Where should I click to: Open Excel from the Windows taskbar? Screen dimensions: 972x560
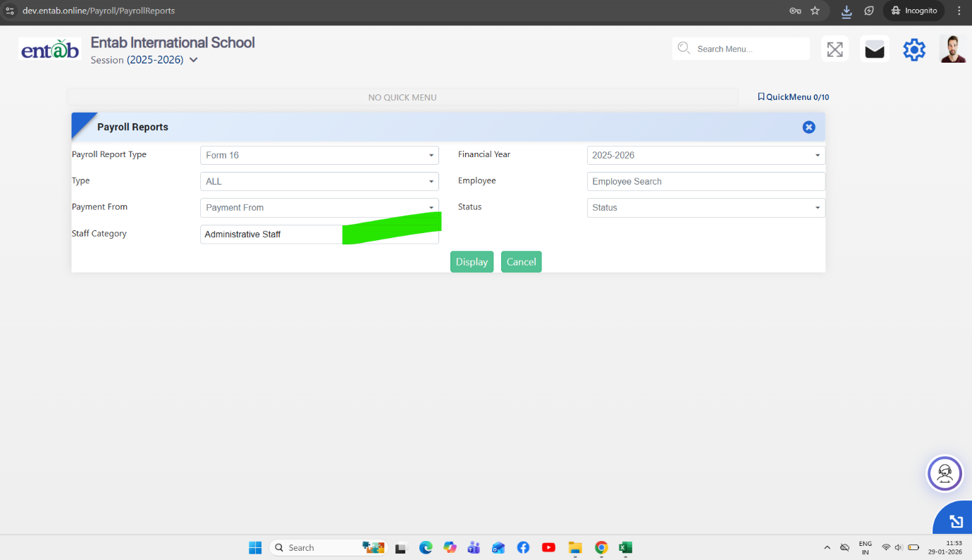click(x=625, y=547)
